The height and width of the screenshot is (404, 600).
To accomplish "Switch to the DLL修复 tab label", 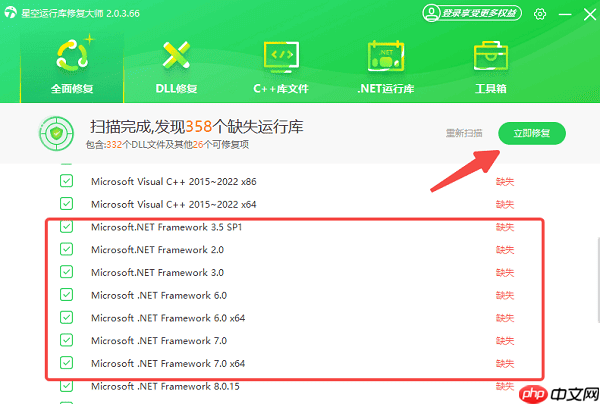I will tap(176, 89).
